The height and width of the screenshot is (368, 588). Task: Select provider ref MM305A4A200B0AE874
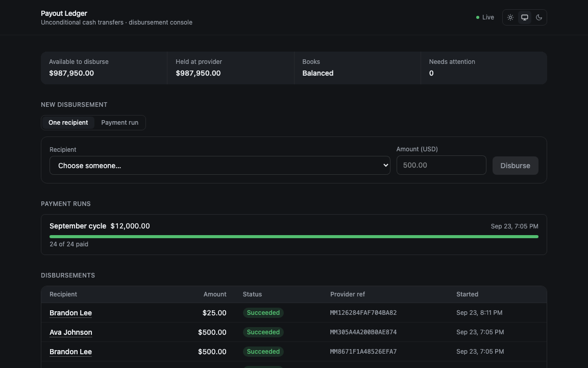click(363, 332)
